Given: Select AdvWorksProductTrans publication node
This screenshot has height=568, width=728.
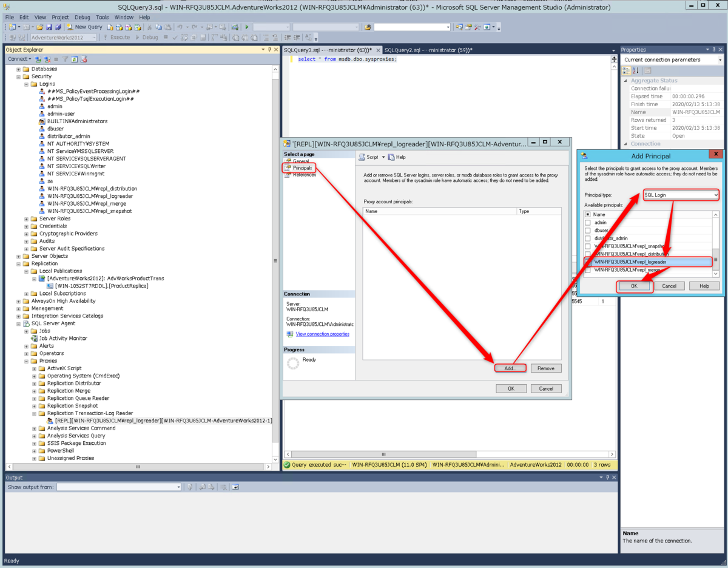Looking at the screenshot, I should [106, 279].
